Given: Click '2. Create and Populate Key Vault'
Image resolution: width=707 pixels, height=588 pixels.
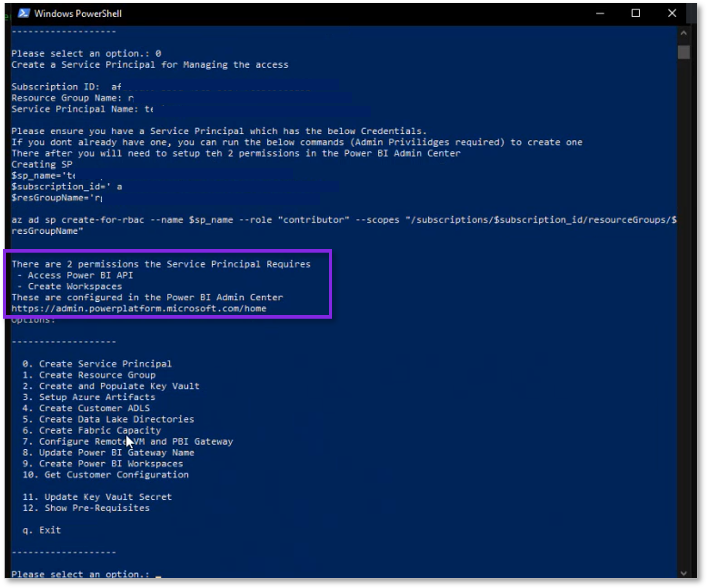Looking at the screenshot, I should pos(111,386).
